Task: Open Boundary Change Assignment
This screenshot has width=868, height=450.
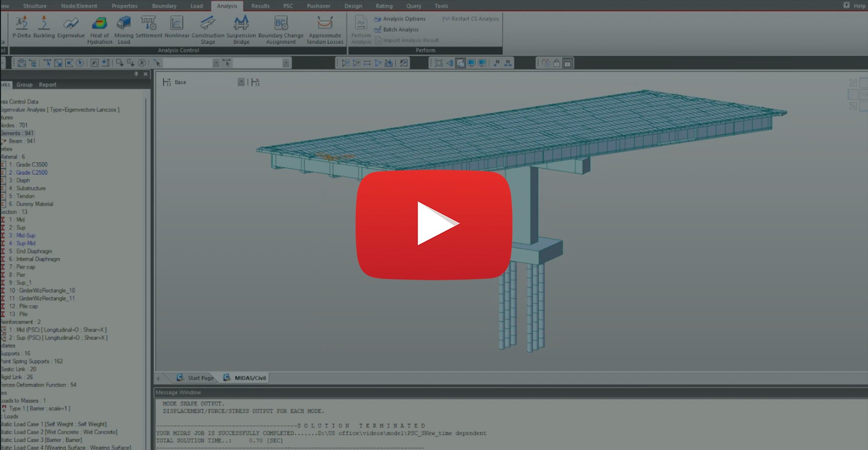Action: click(x=281, y=30)
